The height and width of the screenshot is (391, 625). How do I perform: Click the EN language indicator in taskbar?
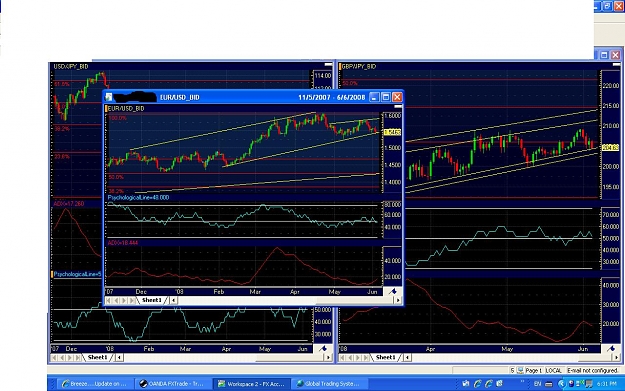[x=537, y=384]
